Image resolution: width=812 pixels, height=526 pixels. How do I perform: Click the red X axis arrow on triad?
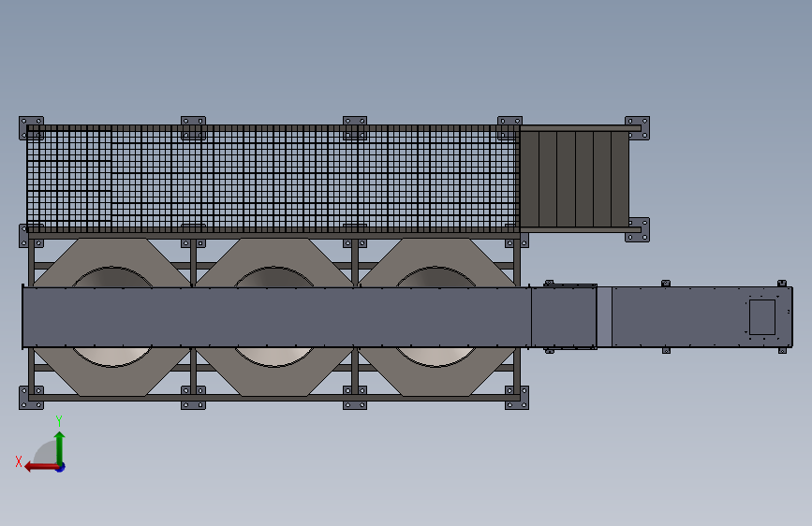tap(40, 467)
